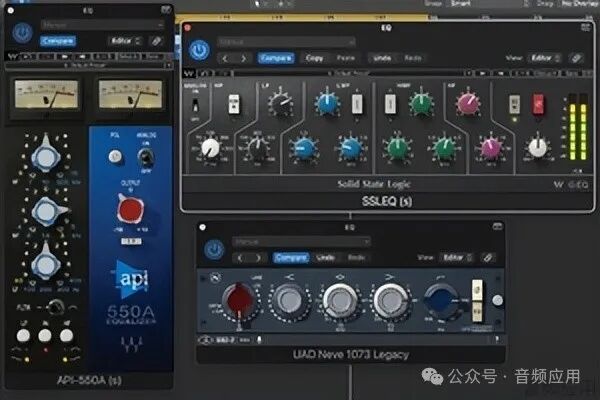Click the SSLEQ lower-left blue knob
600x400 pixels.
303,148
